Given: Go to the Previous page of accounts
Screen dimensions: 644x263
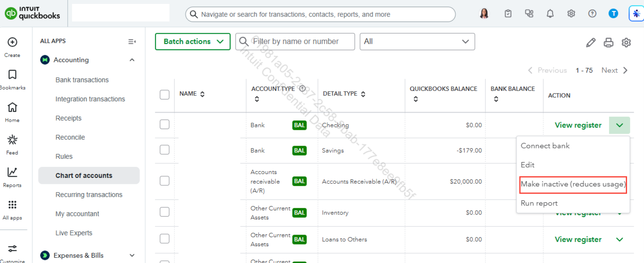Looking at the screenshot, I should point(547,70).
